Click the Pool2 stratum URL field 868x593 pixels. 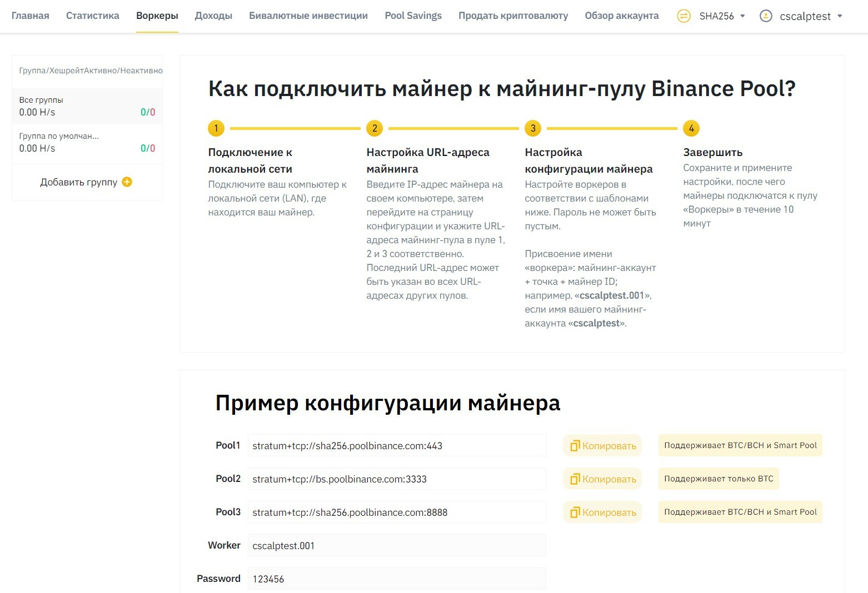(x=397, y=479)
